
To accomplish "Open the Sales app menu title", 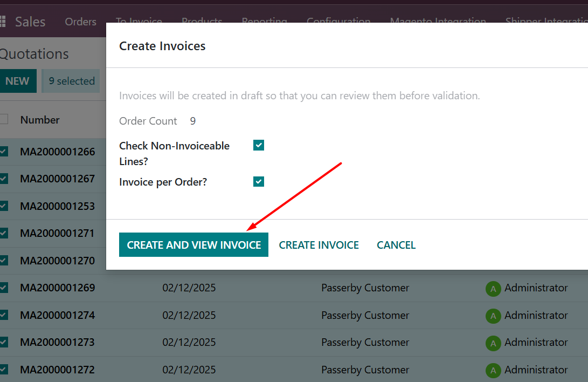I will [x=30, y=22].
